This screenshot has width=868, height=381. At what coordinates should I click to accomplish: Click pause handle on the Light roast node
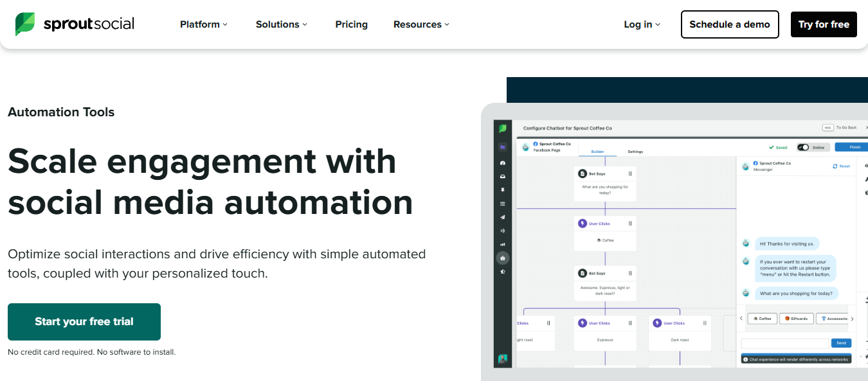548,323
